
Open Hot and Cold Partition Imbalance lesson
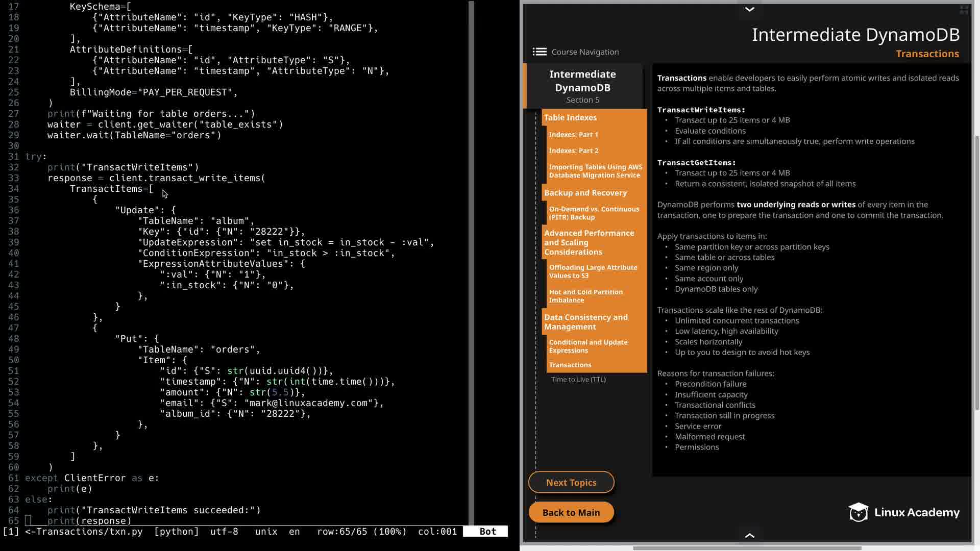[585, 296]
